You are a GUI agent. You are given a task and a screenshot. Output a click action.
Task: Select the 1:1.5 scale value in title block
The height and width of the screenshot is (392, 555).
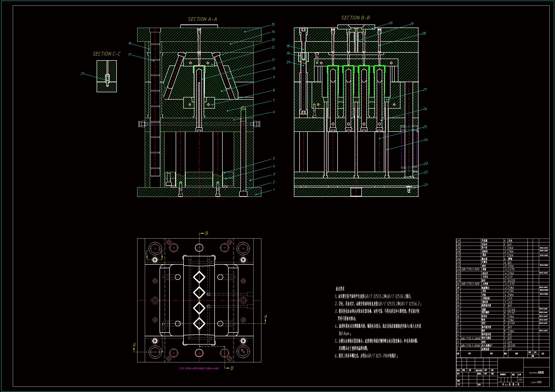tap(520, 380)
